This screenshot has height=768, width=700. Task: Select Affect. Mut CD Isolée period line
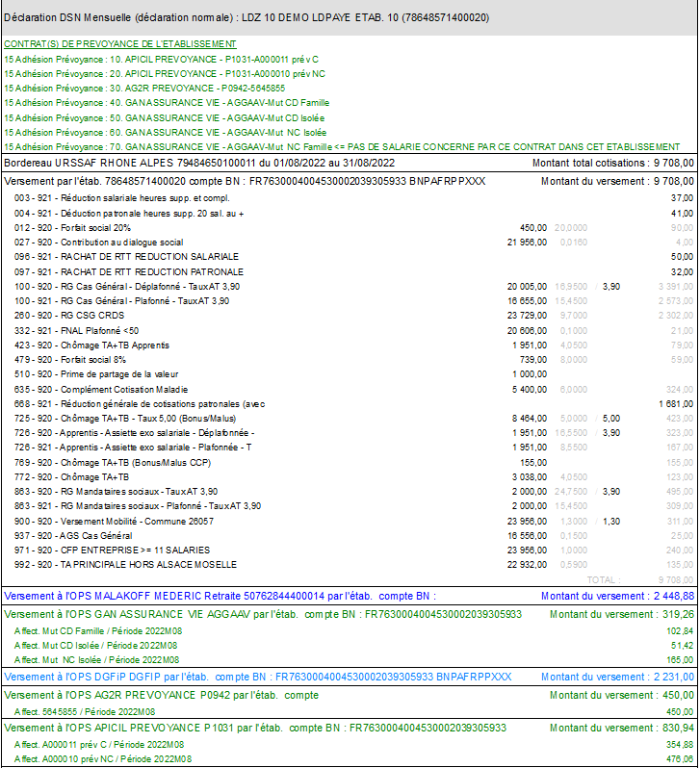96,645
